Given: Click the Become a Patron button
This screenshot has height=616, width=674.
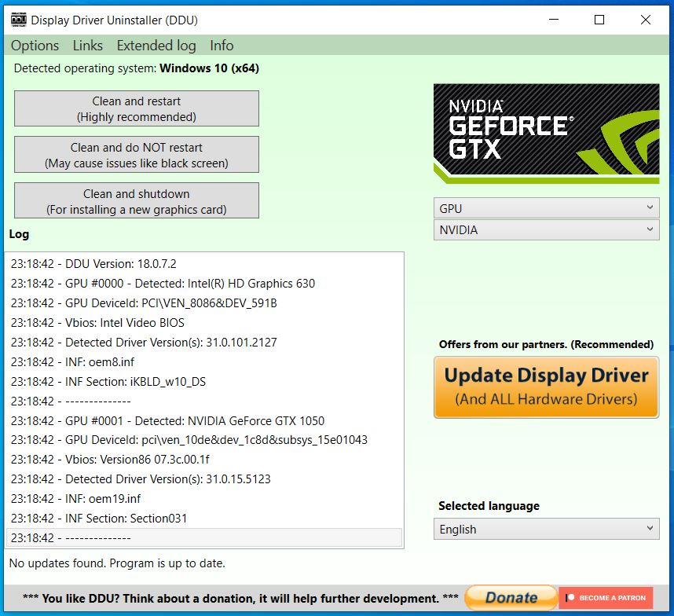Looking at the screenshot, I should point(606,597).
